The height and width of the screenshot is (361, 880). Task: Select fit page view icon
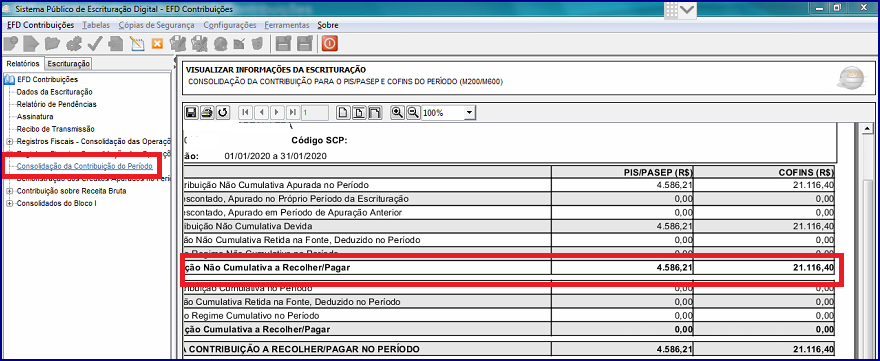coord(359,113)
